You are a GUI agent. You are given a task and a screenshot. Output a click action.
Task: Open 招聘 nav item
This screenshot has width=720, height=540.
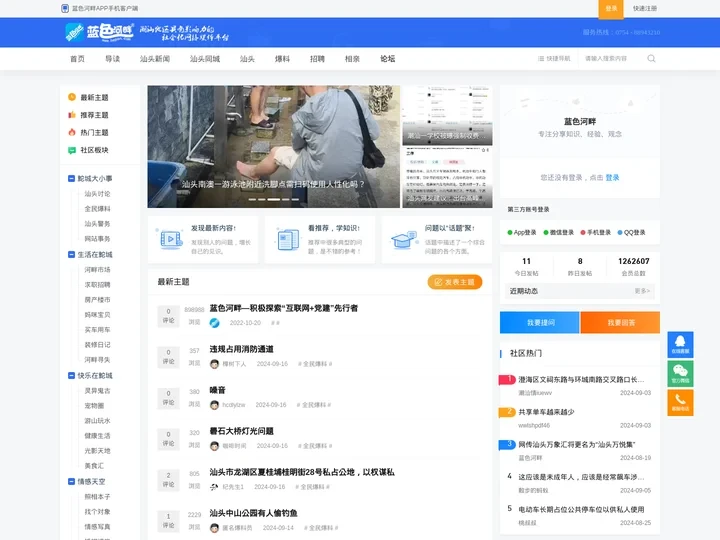(x=317, y=59)
